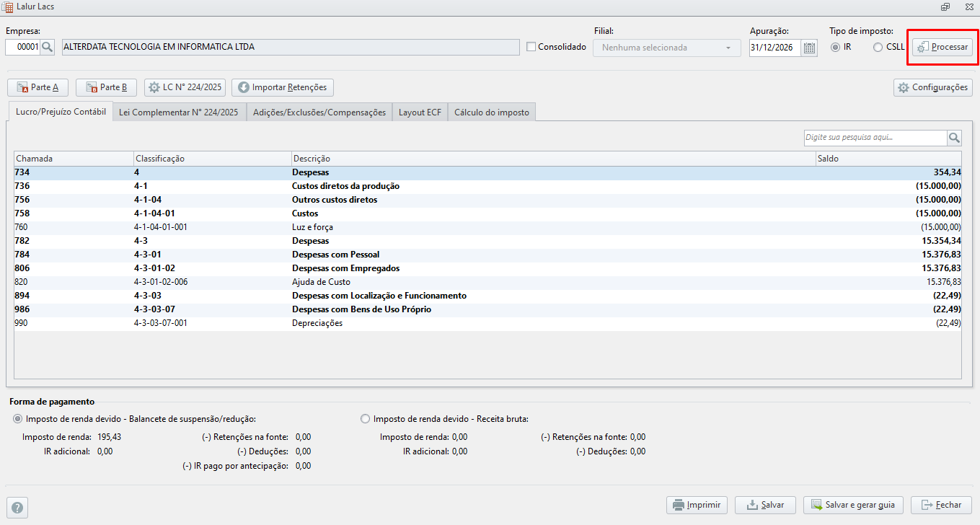Image resolution: width=980 pixels, height=525 pixels.
Task: Click the Parte B button
Action: 106,87
